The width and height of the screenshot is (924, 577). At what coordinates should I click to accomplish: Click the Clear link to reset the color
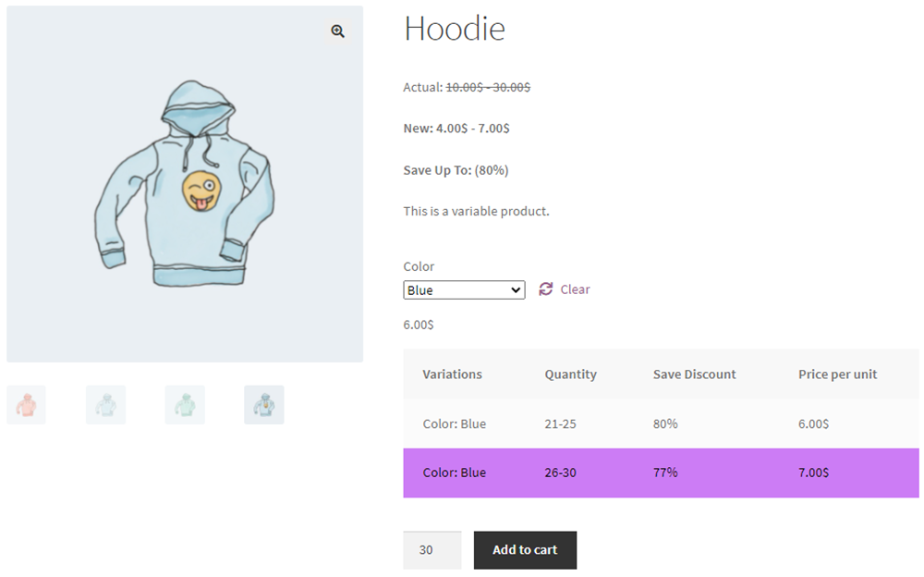point(575,289)
